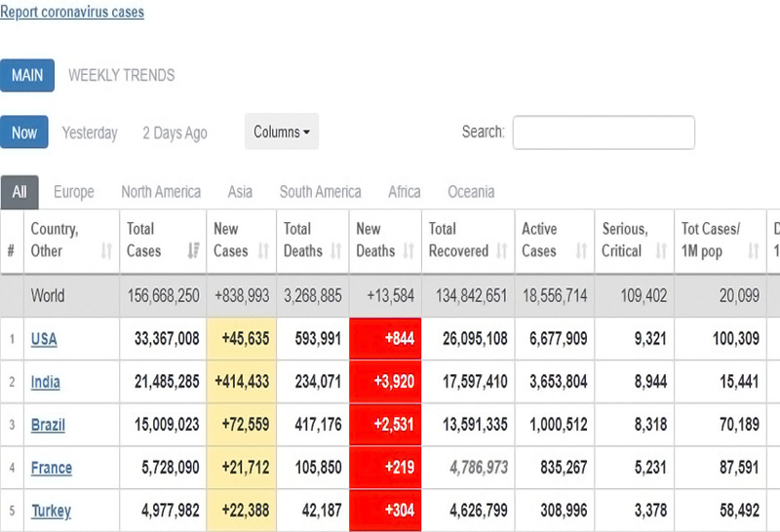Screen dimensions: 780x532
Task: Select the Now data button
Action: (x=24, y=133)
